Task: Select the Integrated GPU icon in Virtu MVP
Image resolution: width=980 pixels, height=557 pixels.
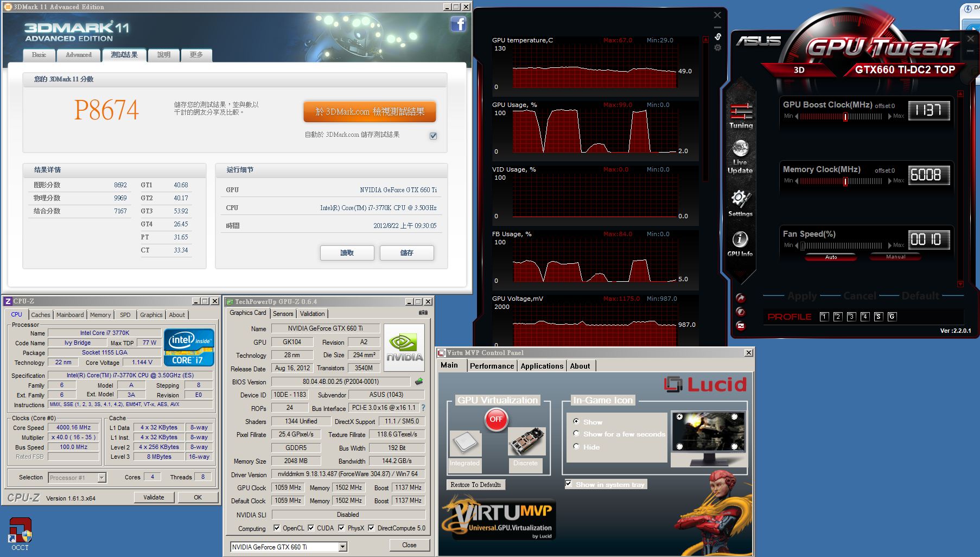Action: (465, 444)
